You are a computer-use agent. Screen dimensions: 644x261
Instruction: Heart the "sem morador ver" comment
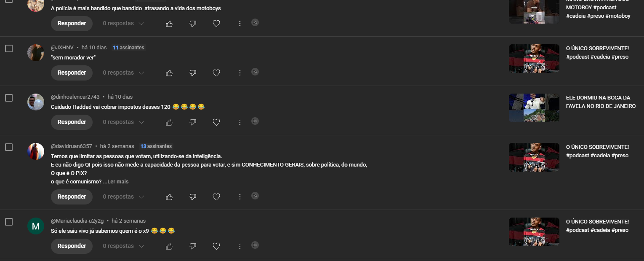(216, 73)
